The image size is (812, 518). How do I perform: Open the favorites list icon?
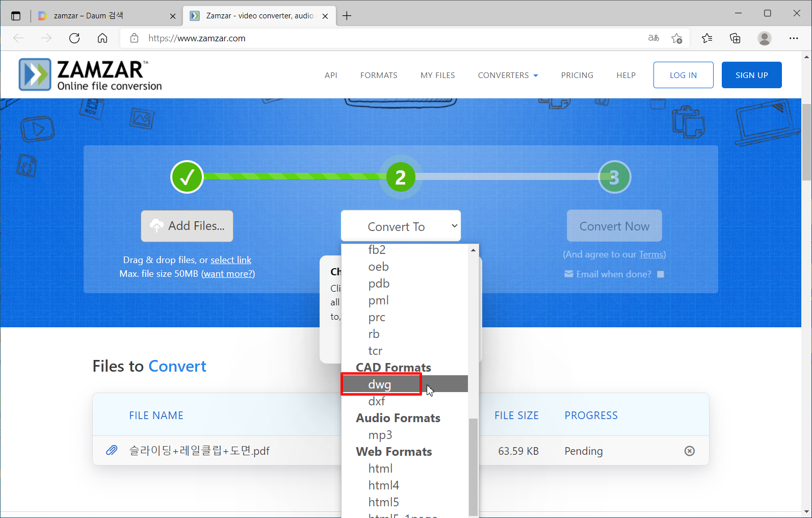pos(707,38)
